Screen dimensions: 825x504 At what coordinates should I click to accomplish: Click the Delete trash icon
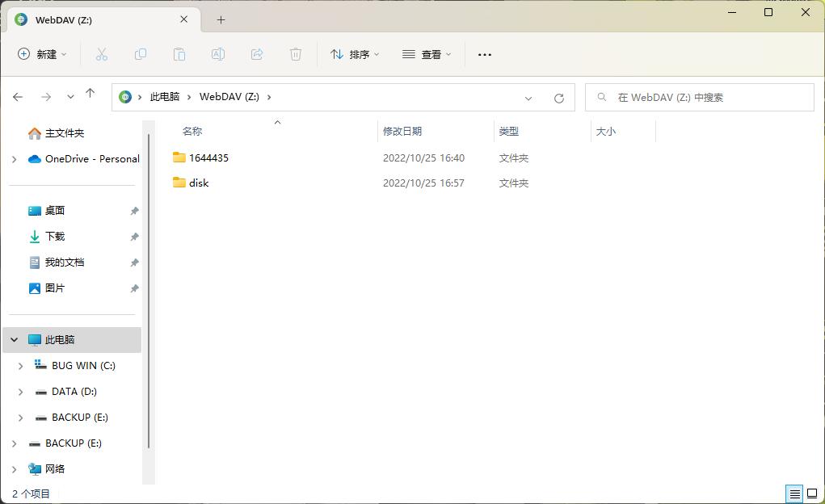click(x=295, y=54)
